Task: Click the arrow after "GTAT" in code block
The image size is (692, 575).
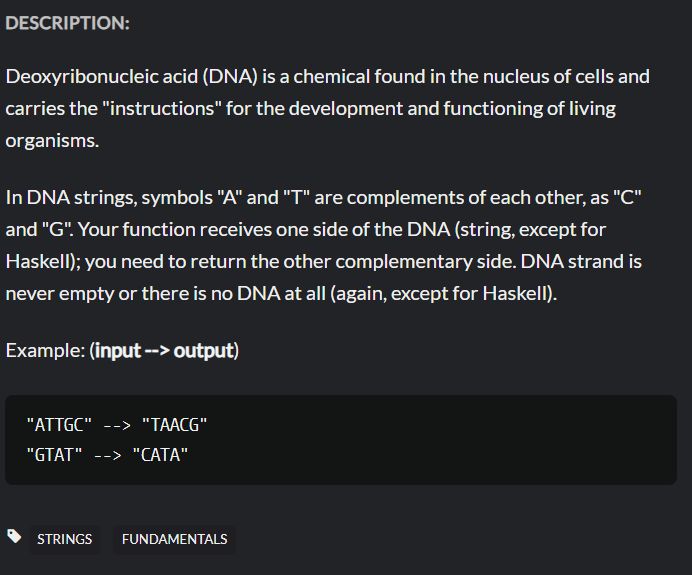Action: [x=108, y=455]
